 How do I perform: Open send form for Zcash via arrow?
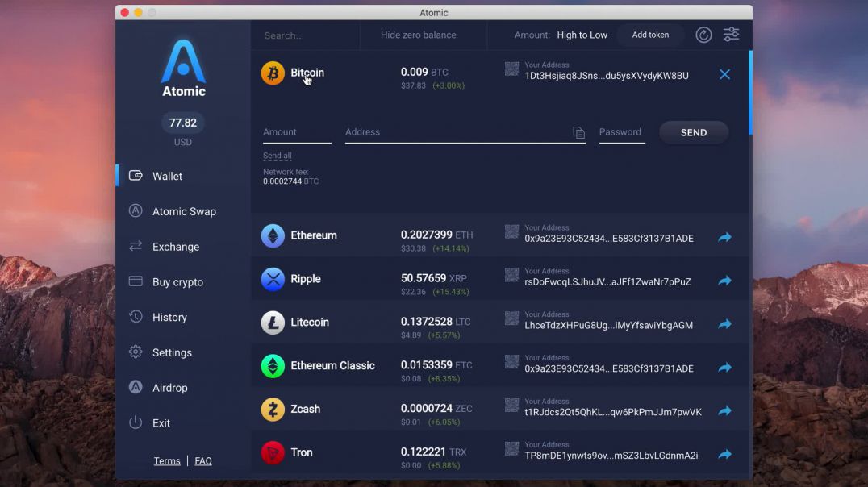(x=724, y=411)
